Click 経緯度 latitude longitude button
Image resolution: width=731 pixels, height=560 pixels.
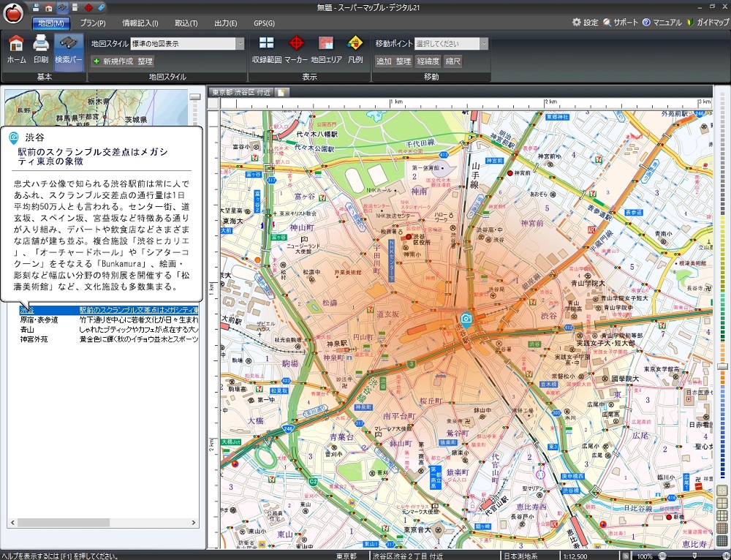click(428, 61)
